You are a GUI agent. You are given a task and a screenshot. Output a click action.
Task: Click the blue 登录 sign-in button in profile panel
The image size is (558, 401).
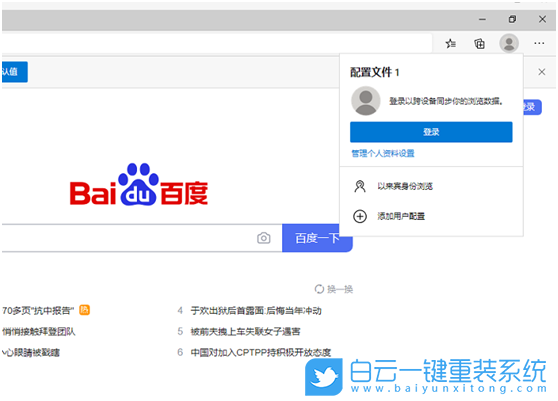[431, 132]
